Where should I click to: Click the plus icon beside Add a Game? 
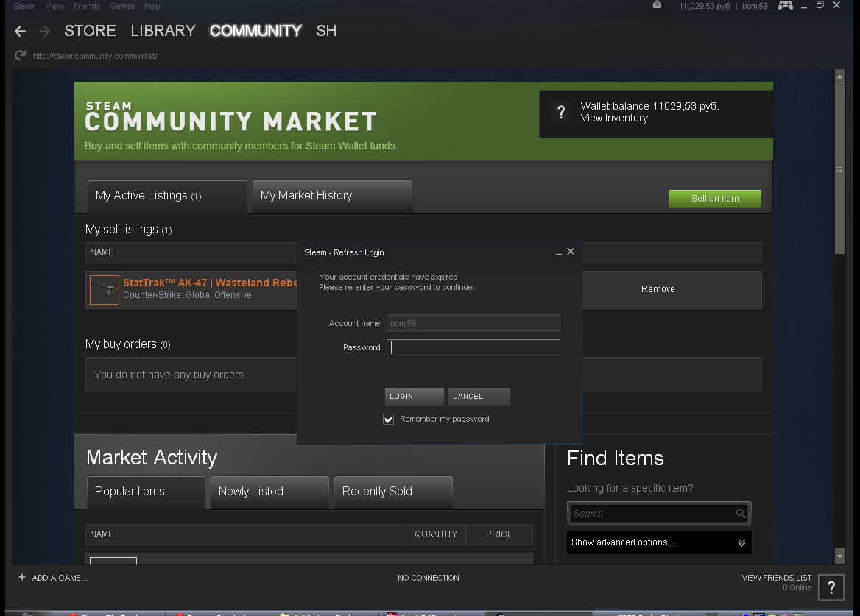tap(22, 577)
